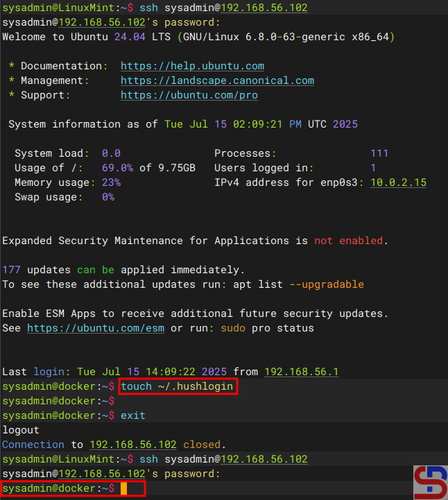Screen dimensions: 448x500
Task: Click the 'logout' message line
Action: click(x=21, y=430)
